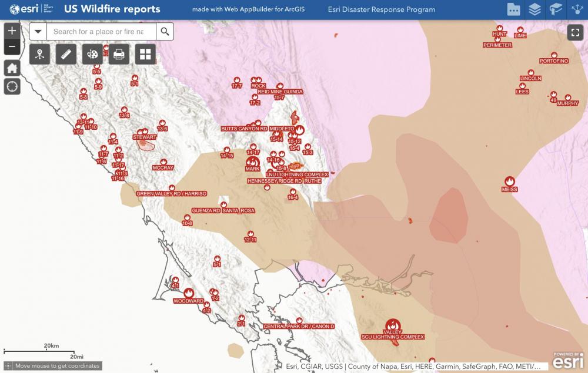588x373 pixels.
Task: Zoom in on the map
Action: pos(12,31)
